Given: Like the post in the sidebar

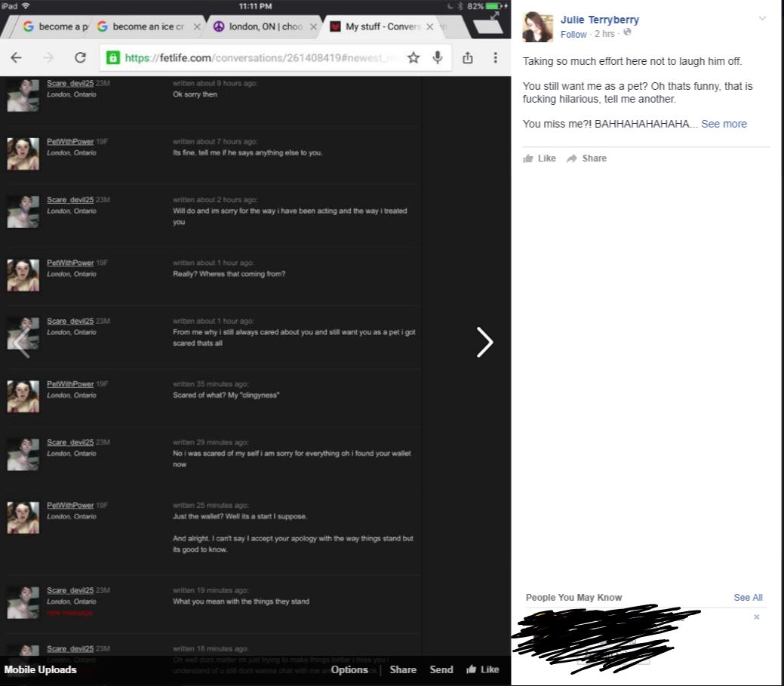Looking at the screenshot, I should pyautogui.click(x=540, y=158).
